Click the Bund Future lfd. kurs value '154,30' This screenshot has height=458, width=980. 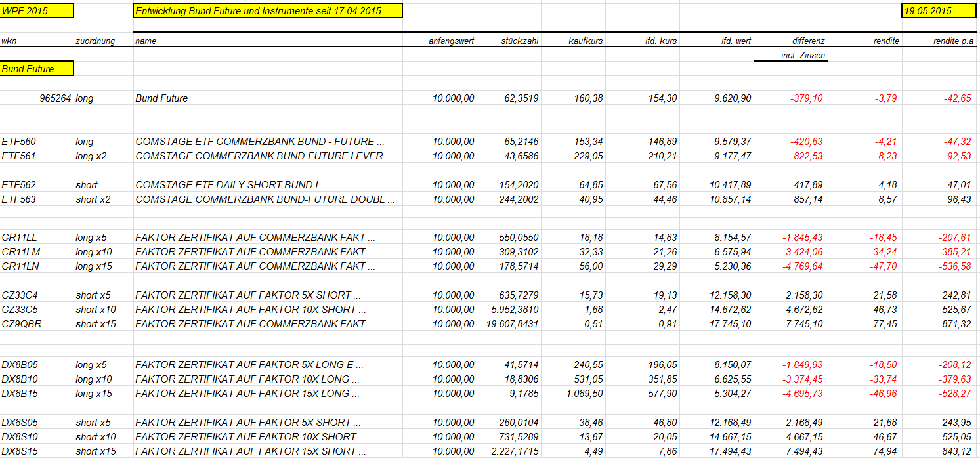click(x=663, y=98)
